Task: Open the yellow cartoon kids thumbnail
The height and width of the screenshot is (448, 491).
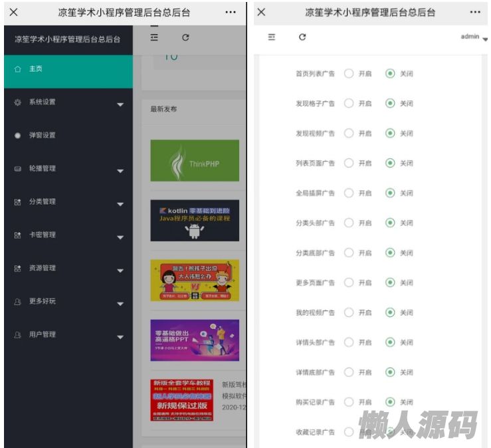Action: tap(195, 280)
